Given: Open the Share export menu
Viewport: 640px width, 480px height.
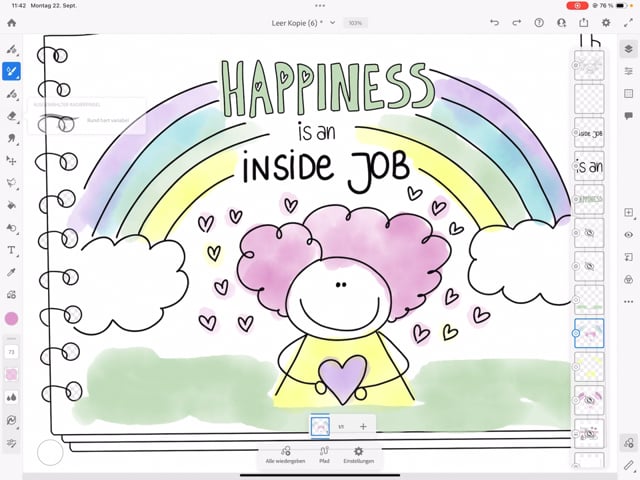Looking at the screenshot, I should [584, 23].
